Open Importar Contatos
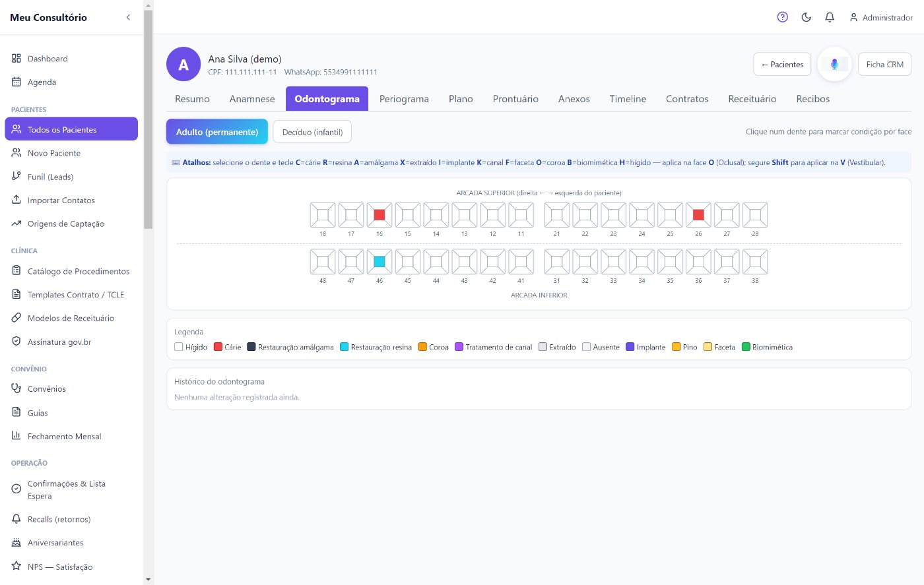Image resolution: width=924 pixels, height=585 pixels. [x=71, y=200]
